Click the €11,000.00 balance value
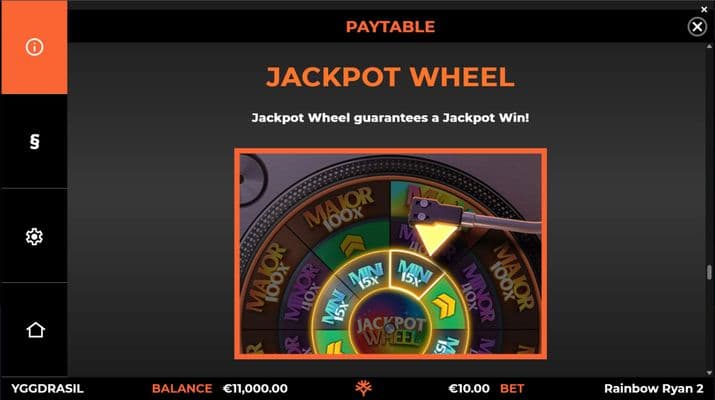The width and height of the screenshot is (715, 400). coord(255,389)
